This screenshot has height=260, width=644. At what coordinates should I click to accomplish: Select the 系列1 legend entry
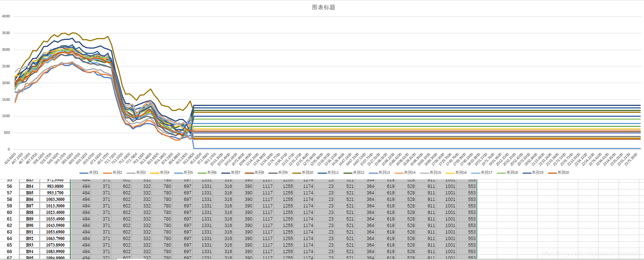pyautogui.click(x=89, y=173)
